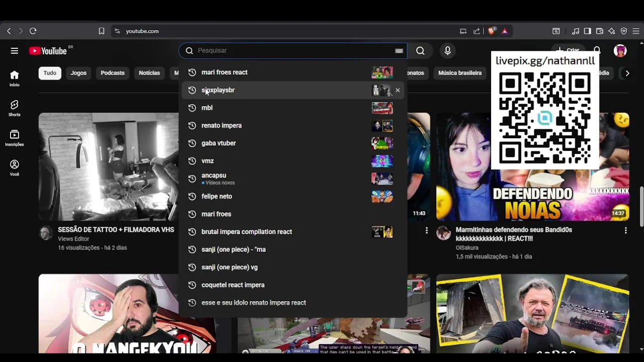The image size is (644, 362).
Task: Choose suggestion 'sanji (one piece) vg'
Action: pos(292,267)
